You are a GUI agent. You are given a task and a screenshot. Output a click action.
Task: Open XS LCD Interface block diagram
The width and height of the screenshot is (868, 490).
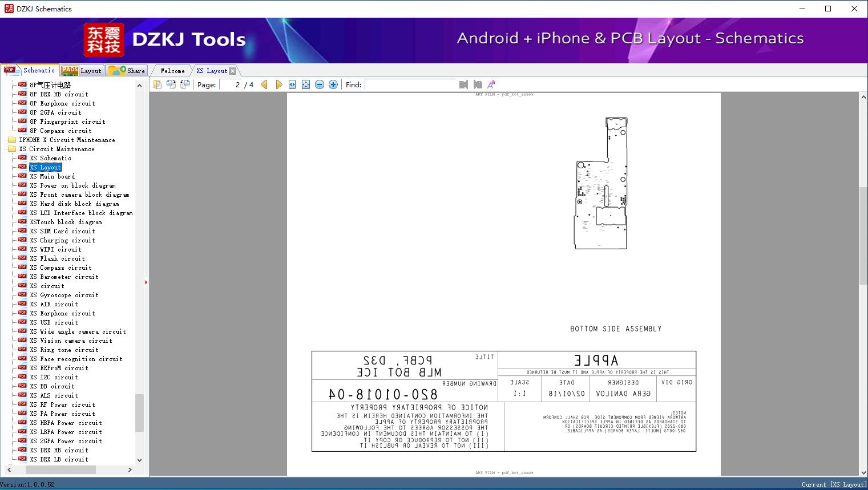pyautogui.click(x=81, y=213)
